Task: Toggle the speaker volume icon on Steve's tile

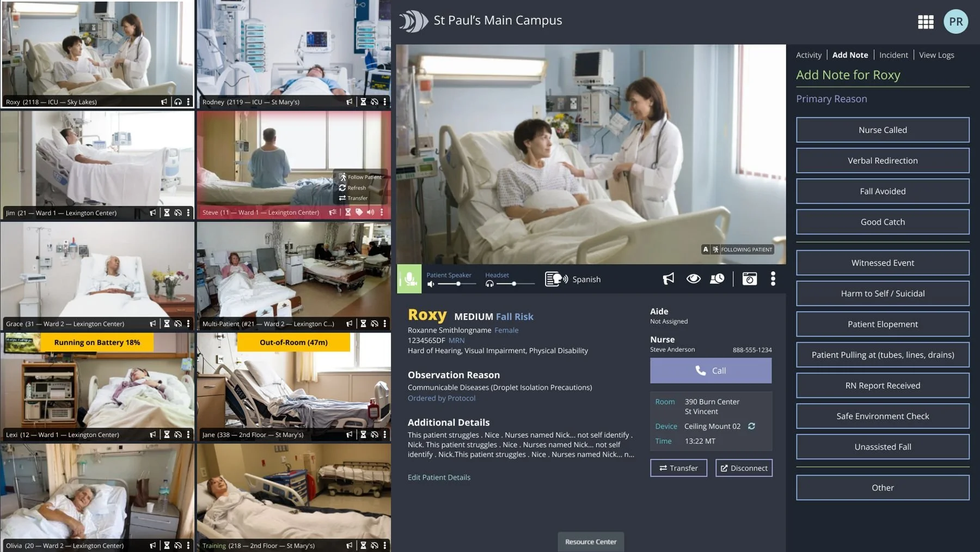Action: click(370, 212)
